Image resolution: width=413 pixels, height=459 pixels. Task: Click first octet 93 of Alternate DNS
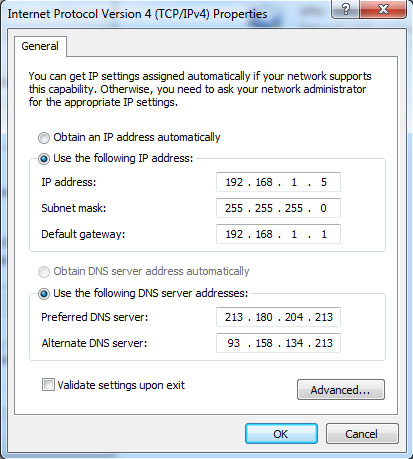(x=234, y=343)
